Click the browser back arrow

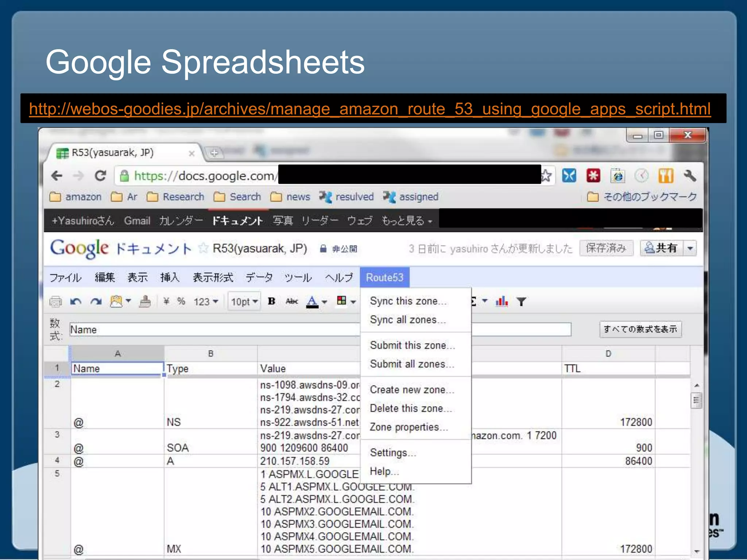(x=57, y=176)
